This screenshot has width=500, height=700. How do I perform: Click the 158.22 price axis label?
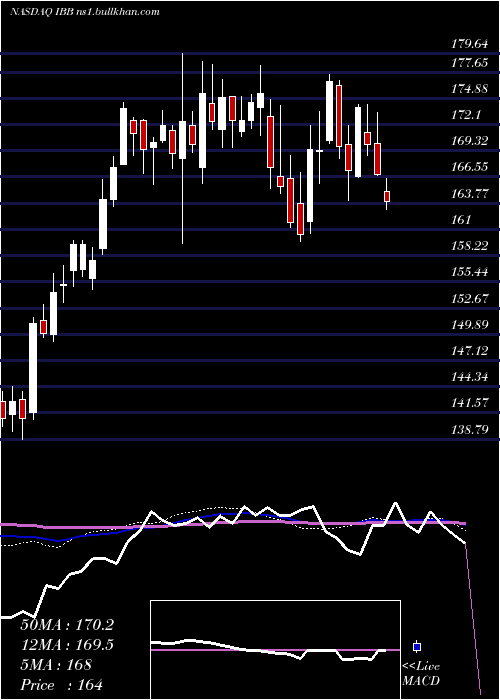tap(470, 246)
